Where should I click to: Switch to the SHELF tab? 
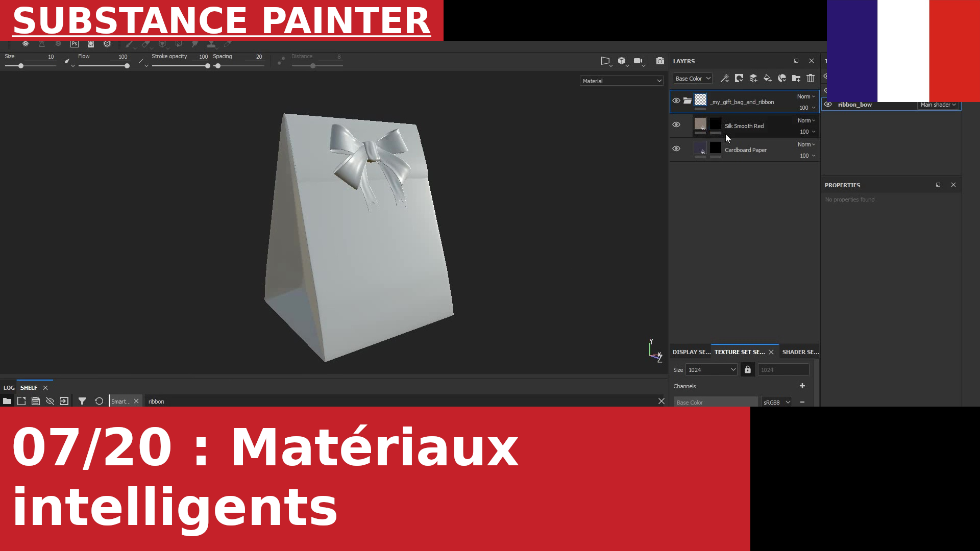pyautogui.click(x=29, y=388)
